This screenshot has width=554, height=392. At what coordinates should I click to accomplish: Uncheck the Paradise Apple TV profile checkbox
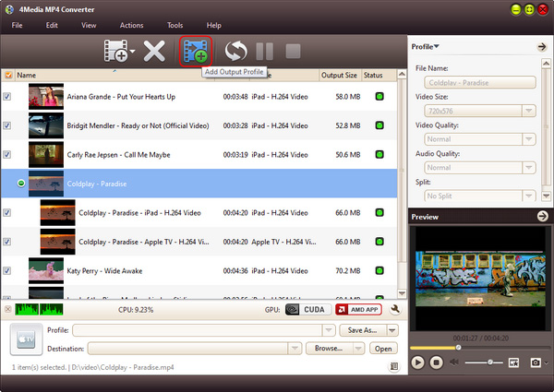coord(7,242)
